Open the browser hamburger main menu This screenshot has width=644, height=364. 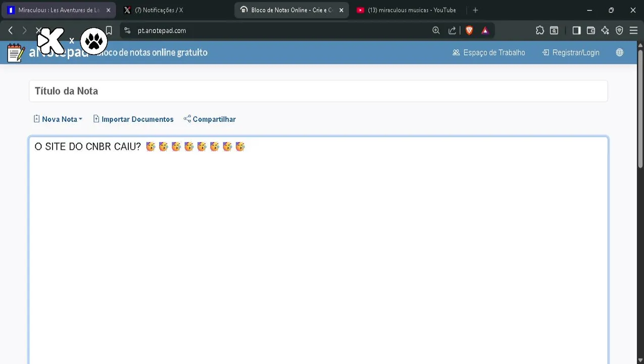(633, 31)
